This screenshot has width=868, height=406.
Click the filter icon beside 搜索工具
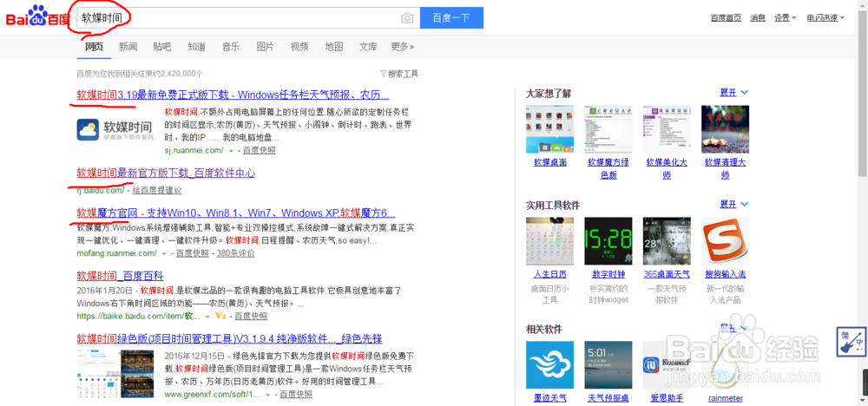pyautogui.click(x=383, y=74)
